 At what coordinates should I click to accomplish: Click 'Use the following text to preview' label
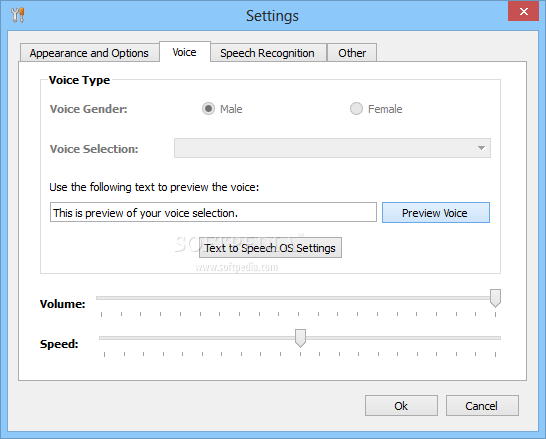(154, 187)
